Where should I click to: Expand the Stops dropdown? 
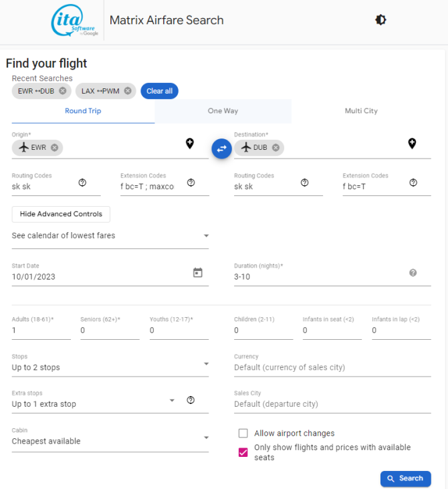[110, 364]
